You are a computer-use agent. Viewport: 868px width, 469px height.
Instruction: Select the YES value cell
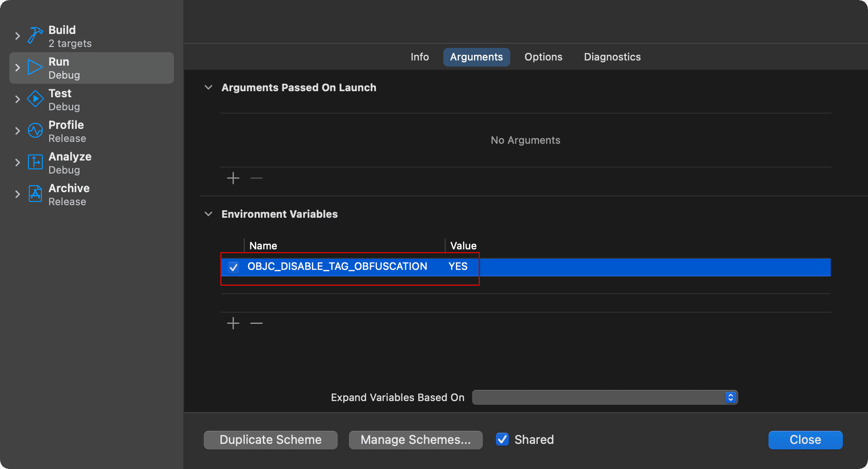[458, 267]
